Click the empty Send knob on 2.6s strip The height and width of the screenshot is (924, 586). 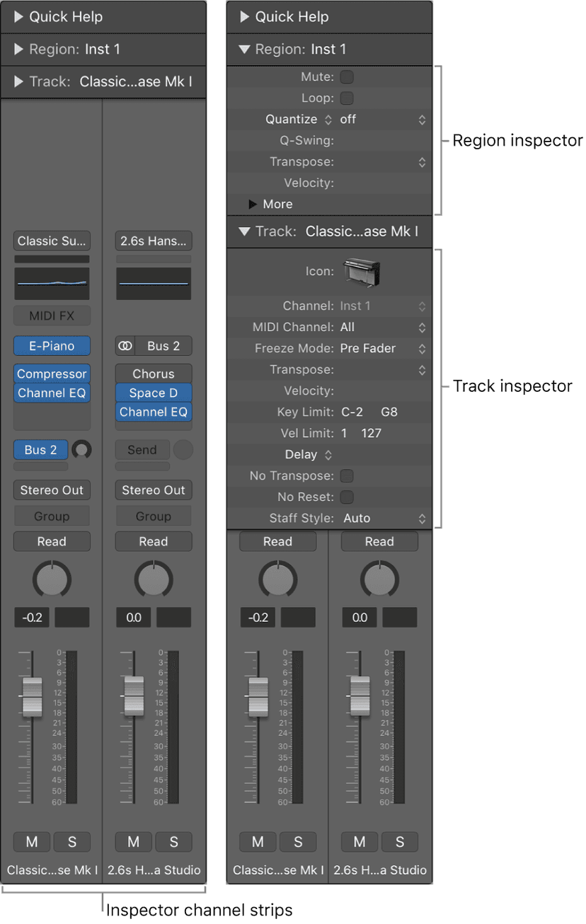(x=183, y=449)
